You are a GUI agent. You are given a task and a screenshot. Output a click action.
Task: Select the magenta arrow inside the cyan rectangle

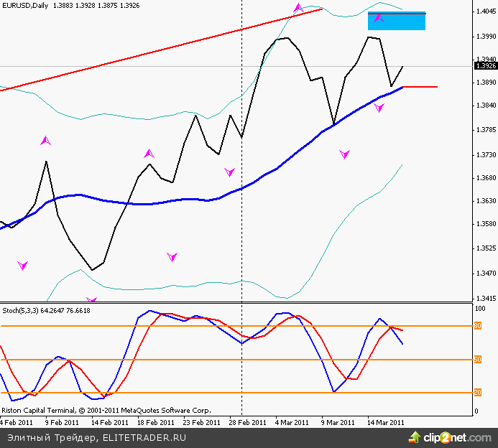coord(379,18)
